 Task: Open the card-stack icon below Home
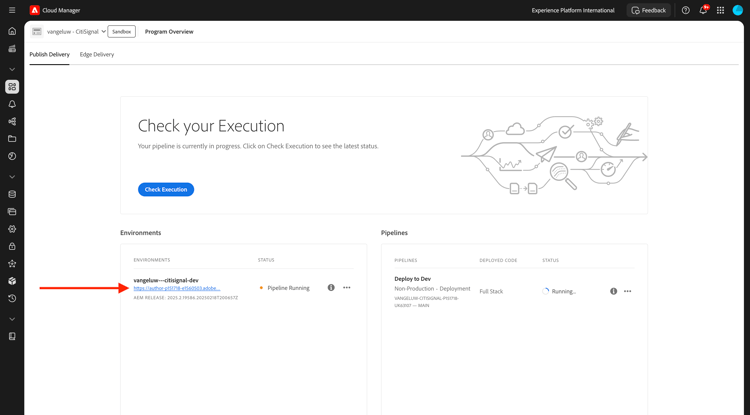pyautogui.click(x=12, y=48)
